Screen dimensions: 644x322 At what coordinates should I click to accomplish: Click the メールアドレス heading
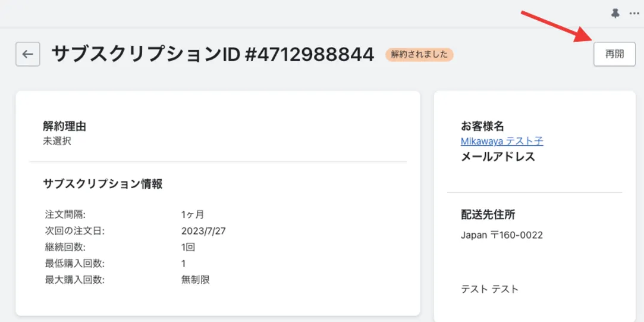(x=498, y=157)
